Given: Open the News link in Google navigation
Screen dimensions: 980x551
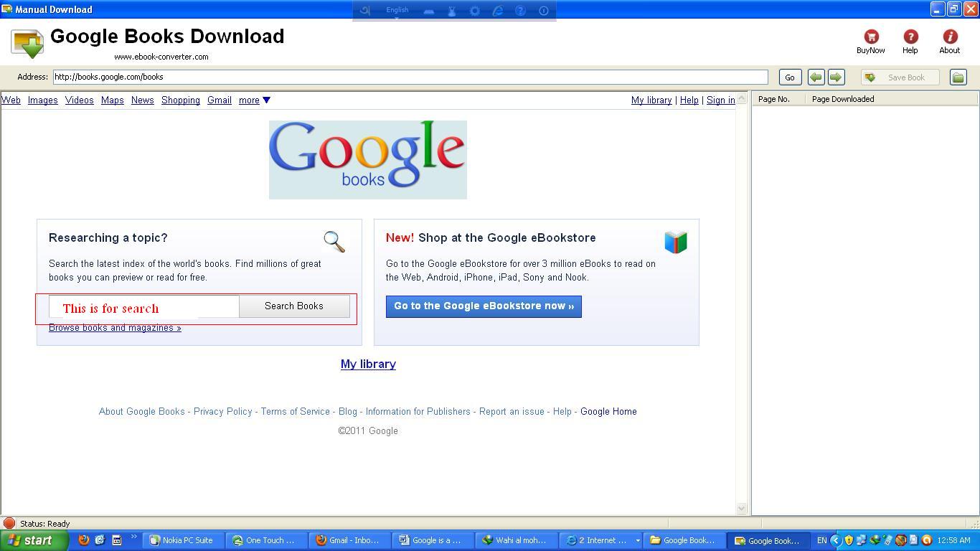Looking at the screenshot, I should 142,100.
